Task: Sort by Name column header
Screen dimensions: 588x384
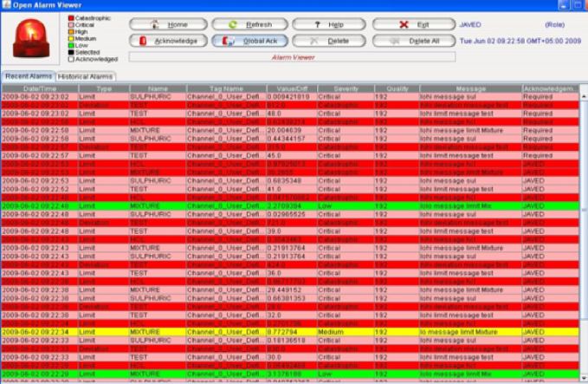Action: point(158,88)
